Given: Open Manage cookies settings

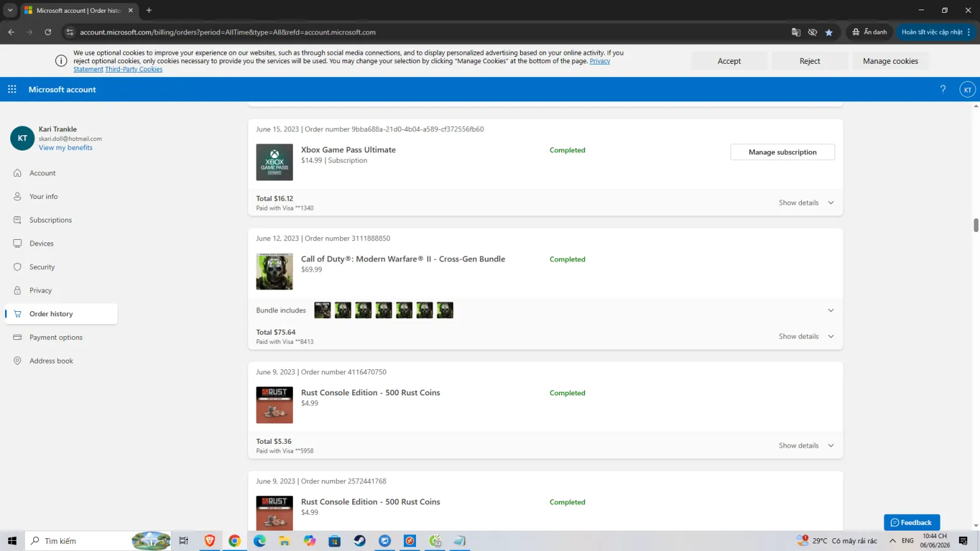Looking at the screenshot, I should coord(890,61).
